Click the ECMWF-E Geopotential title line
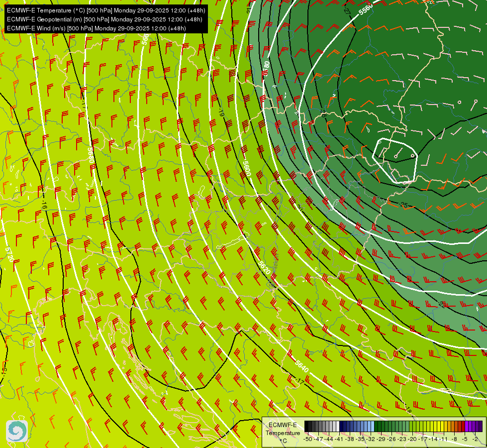Viewport: 487px width, 448px height. [104, 19]
